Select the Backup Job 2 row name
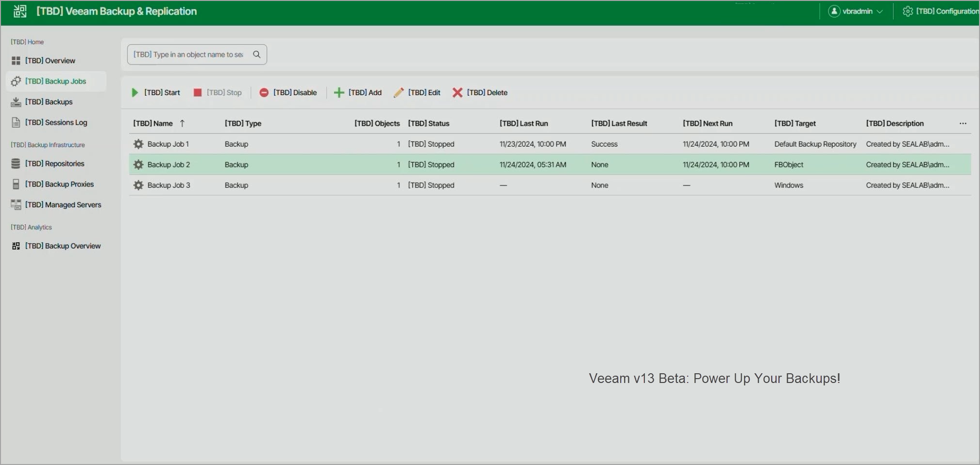This screenshot has width=980, height=465. pos(169,165)
